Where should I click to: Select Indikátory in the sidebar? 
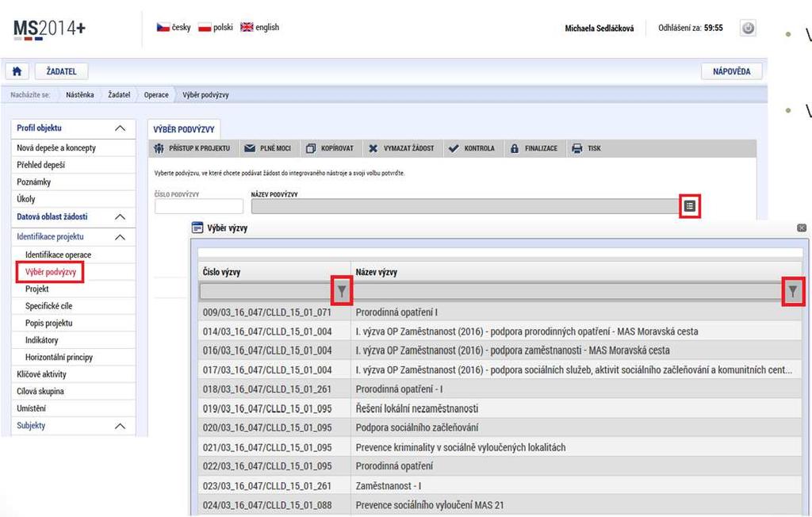pos(41,340)
